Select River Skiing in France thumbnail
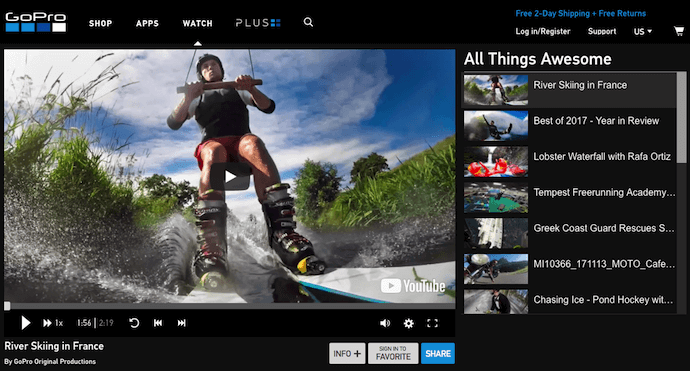The width and height of the screenshot is (690, 371). [x=496, y=90]
